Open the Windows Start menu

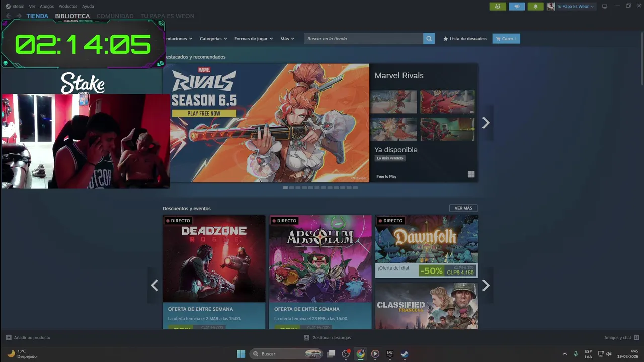click(241, 354)
